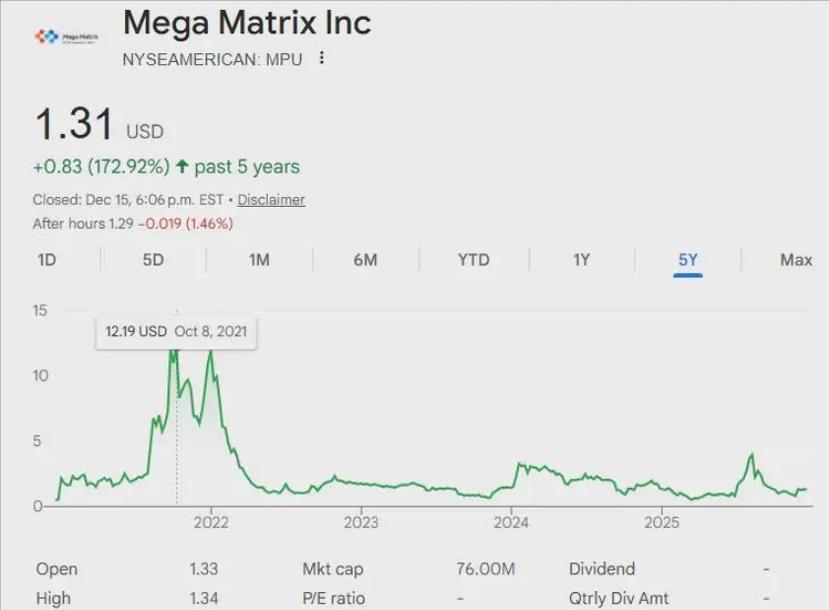Click the 12.19 USD chart tooltip

click(x=176, y=331)
